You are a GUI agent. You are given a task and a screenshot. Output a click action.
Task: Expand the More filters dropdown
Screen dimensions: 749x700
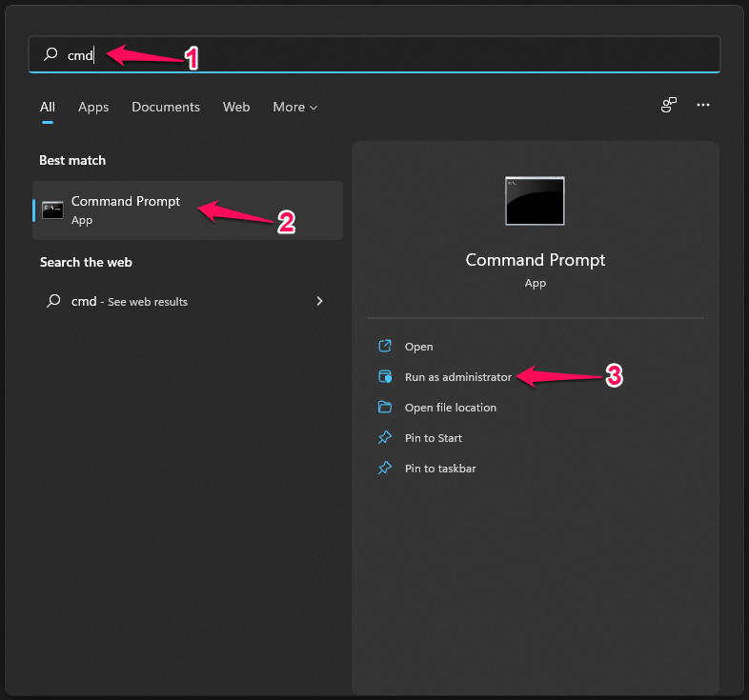294,108
